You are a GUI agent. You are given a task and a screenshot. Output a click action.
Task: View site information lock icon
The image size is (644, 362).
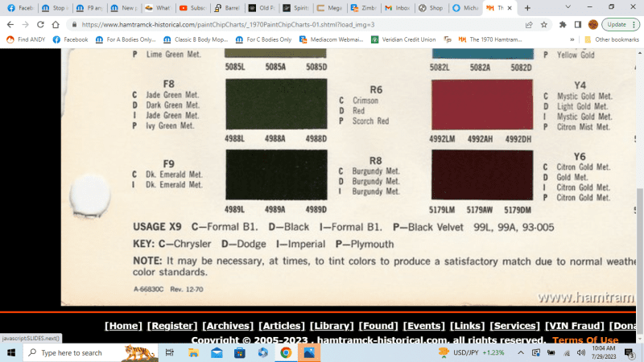click(74, 25)
